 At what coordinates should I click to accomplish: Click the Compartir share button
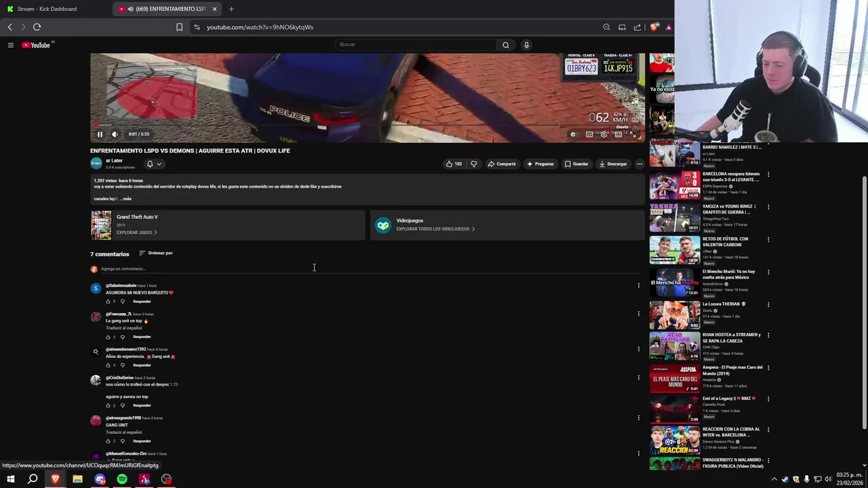click(502, 164)
